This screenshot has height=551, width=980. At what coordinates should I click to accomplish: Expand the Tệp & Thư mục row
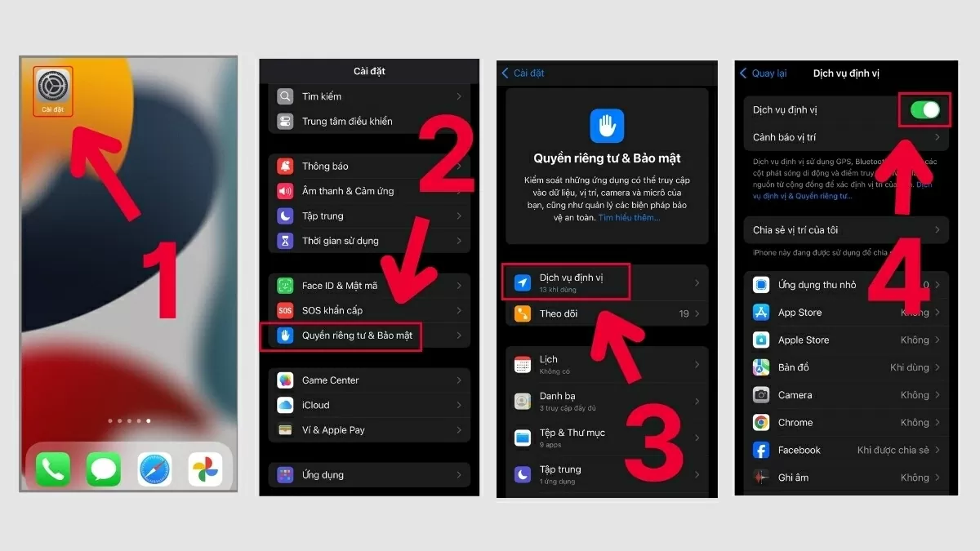pyautogui.click(x=606, y=438)
